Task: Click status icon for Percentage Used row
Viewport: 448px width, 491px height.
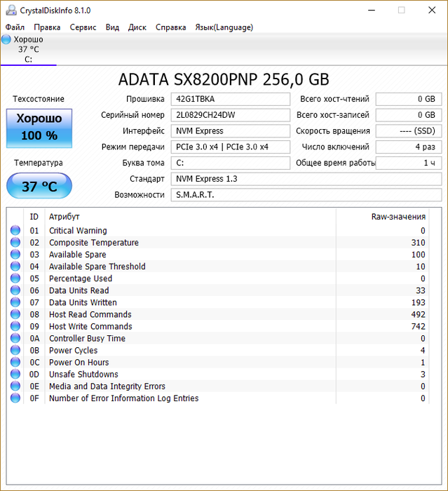Action: coord(15,278)
